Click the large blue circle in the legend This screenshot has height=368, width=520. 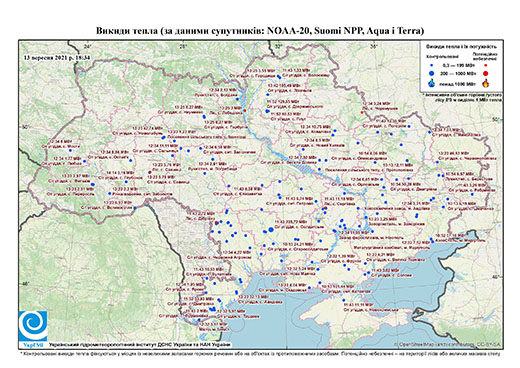click(432, 73)
